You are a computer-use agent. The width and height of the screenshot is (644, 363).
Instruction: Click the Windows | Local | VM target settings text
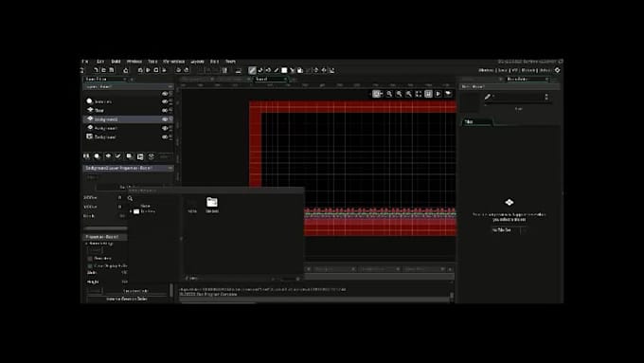coord(514,70)
